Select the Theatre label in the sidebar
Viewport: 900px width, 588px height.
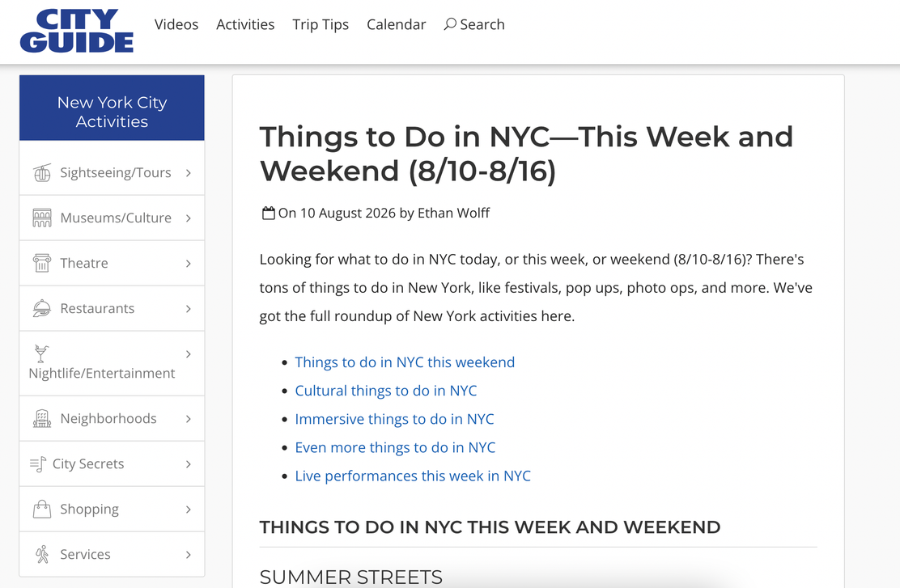(x=84, y=264)
